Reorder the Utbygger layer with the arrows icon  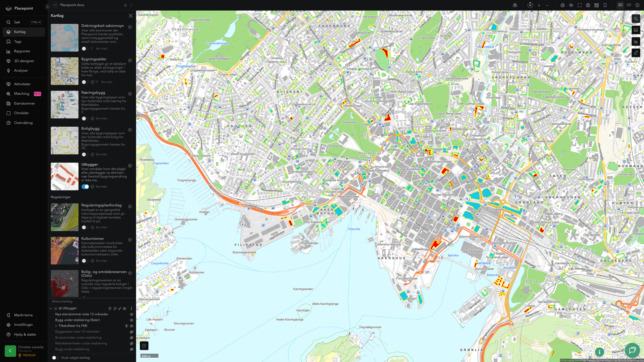(x=131, y=309)
